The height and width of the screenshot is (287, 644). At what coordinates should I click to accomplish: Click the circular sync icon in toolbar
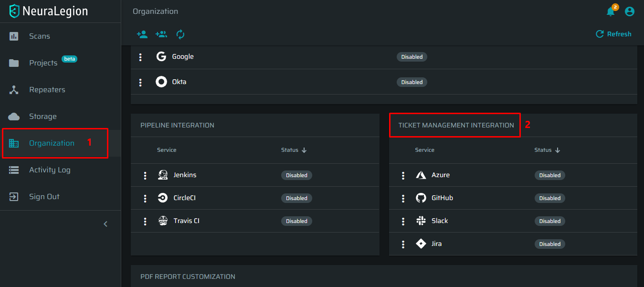tap(180, 34)
